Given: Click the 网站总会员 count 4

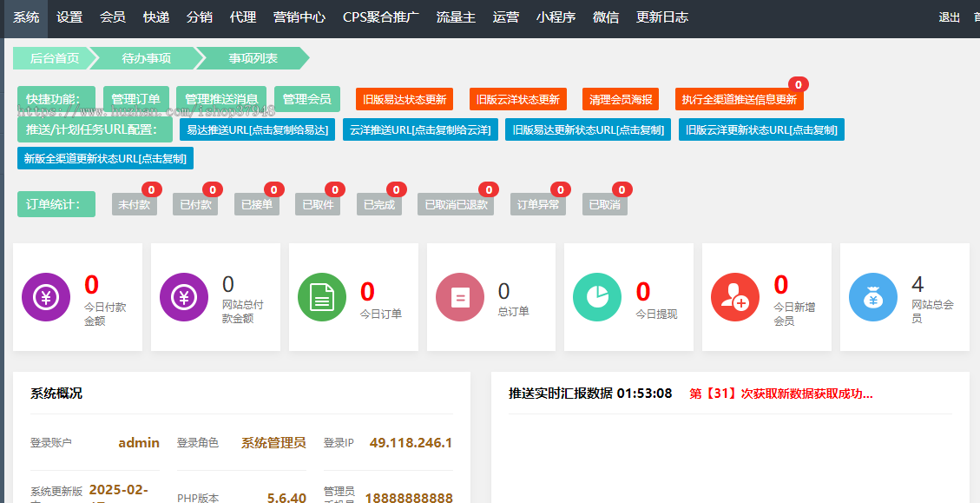Looking at the screenshot, I should (x=918, y=285).
